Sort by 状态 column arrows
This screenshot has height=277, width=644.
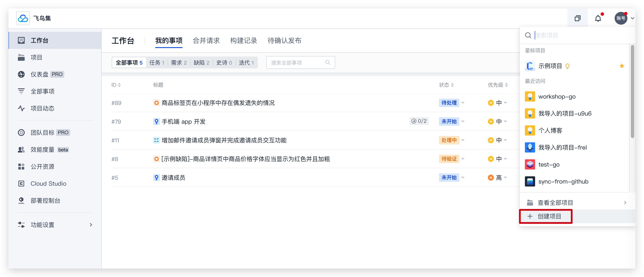[x=452, y=85]
